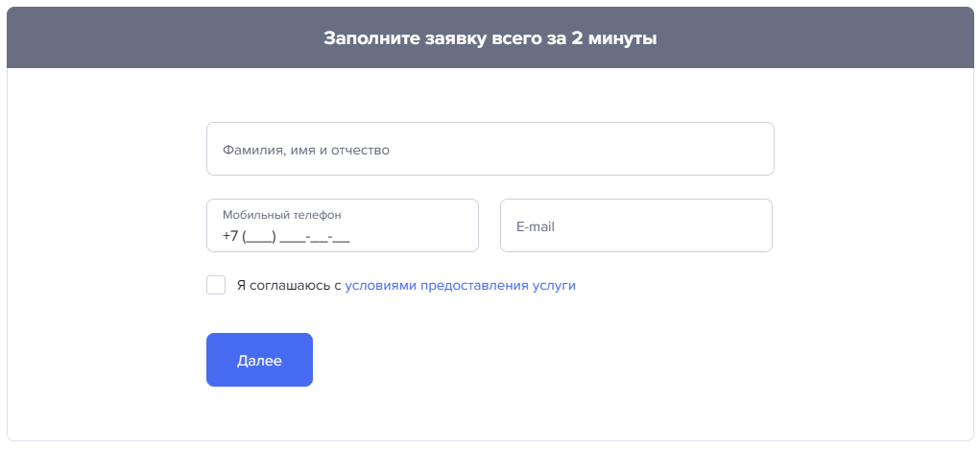Click the blue 'Далее' button

pos(259,360)
